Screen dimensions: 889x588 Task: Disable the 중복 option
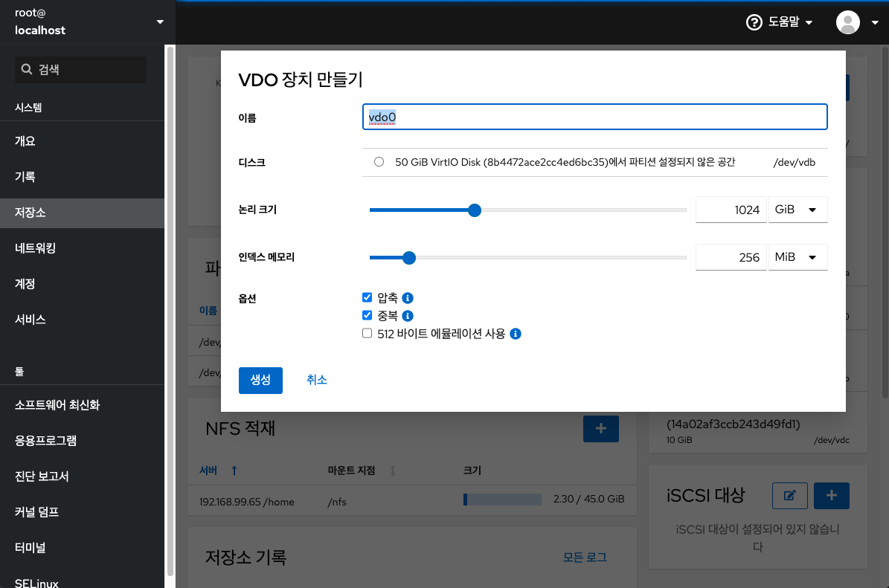tap(367, 314)
